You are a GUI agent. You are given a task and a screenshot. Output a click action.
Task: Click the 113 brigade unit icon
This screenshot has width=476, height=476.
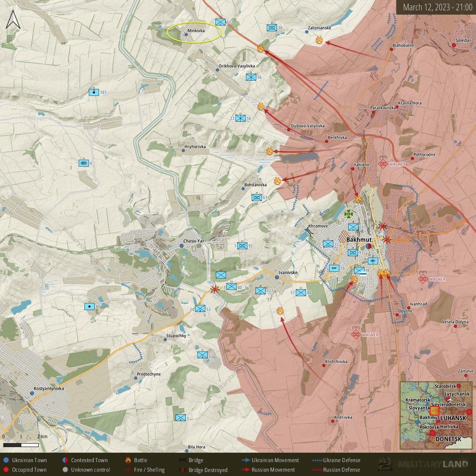tap(220, 22)
